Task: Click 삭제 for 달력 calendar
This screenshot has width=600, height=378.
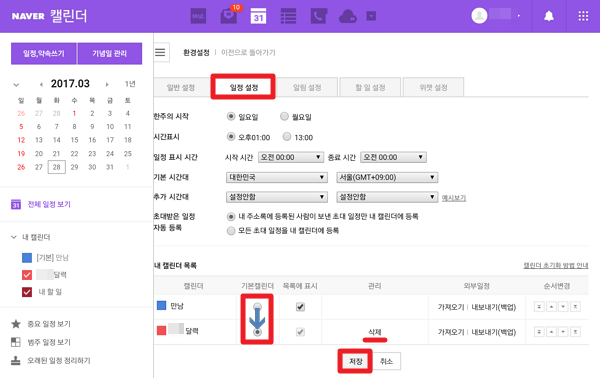Action: point(375,332)
